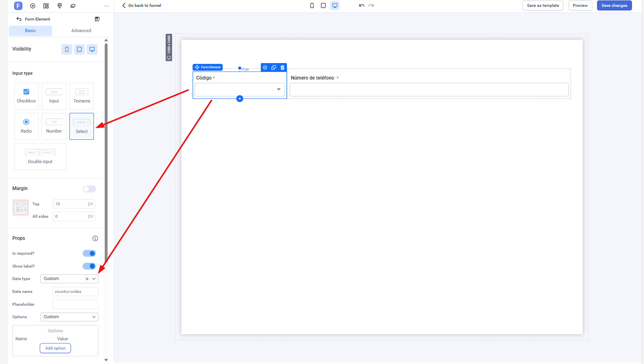644x364 pixels.
Task: Turn off the Show label toggle
Action: coord(89,266)
